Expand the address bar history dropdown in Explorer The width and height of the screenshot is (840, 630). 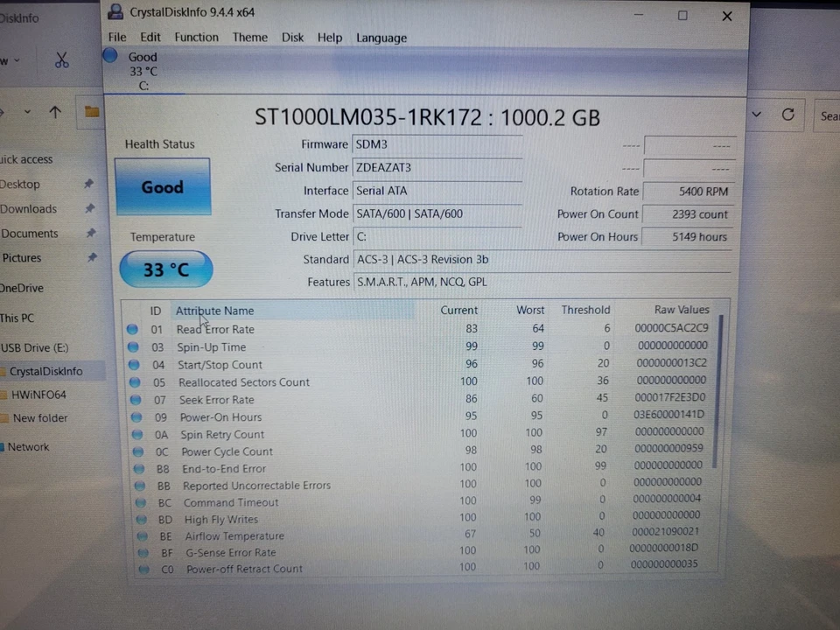(x=756, y=114)
